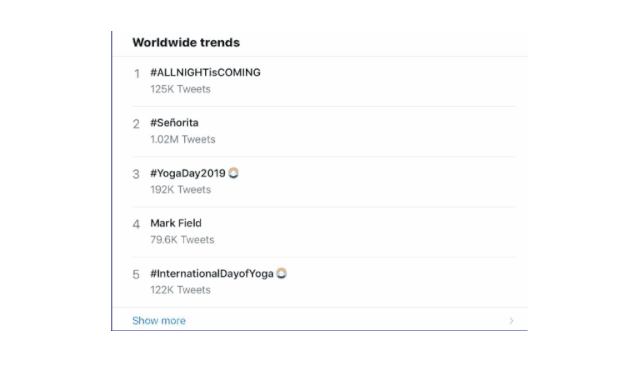Click the 125K Tweets count
The width and height of the screenshot is (640, 371).
pyautogui.click(x=180, y=89)
